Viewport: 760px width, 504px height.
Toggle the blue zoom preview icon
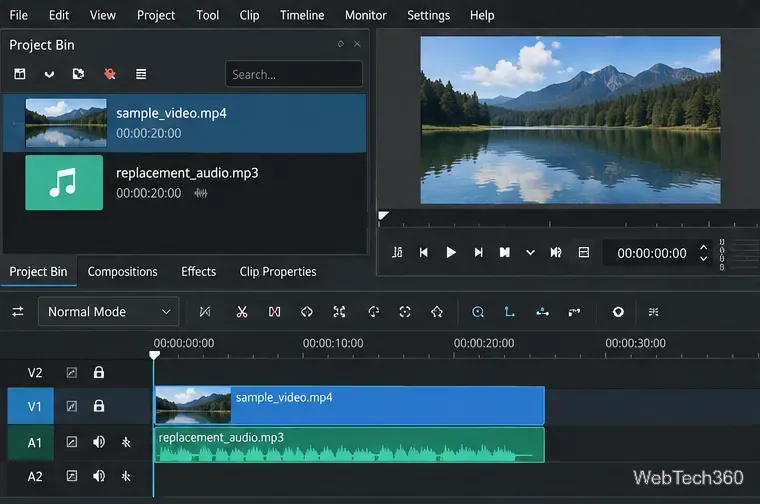click(x=478, y=312)
